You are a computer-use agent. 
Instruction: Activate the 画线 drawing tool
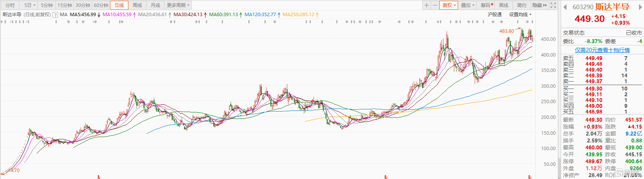coord(504,5)
